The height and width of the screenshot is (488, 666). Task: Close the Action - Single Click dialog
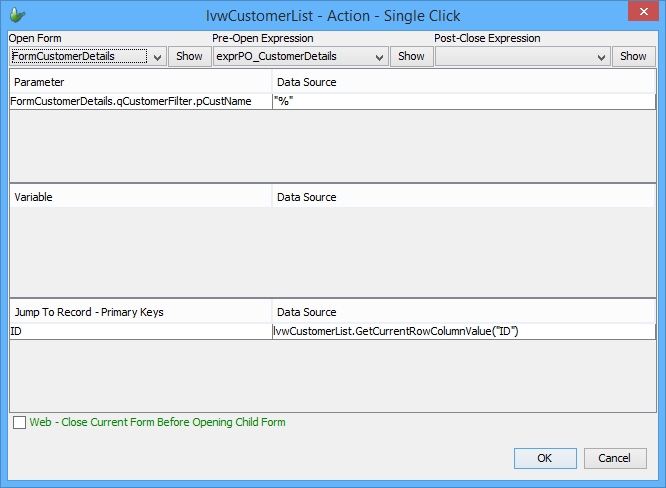point(641,12)
